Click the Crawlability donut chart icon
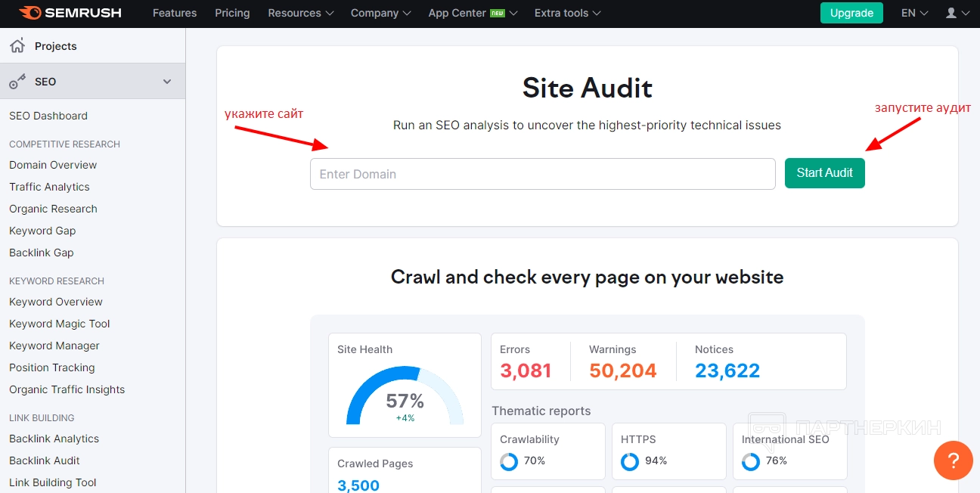 (509, 461)
